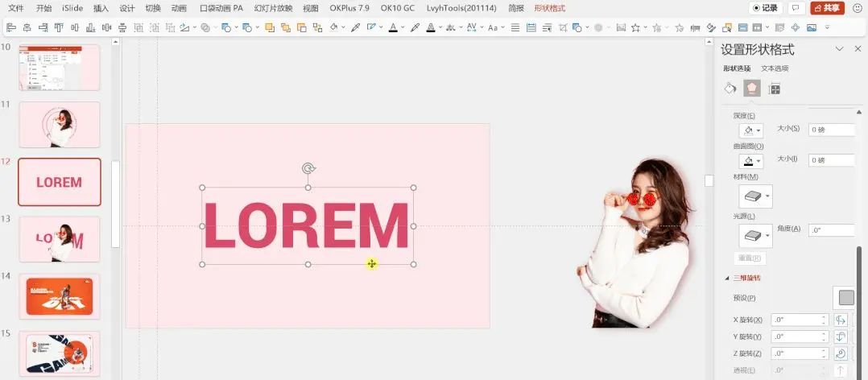868x380 pixels.
Task: Collapse the 三维旋转 section
Action: pos(727,279)
